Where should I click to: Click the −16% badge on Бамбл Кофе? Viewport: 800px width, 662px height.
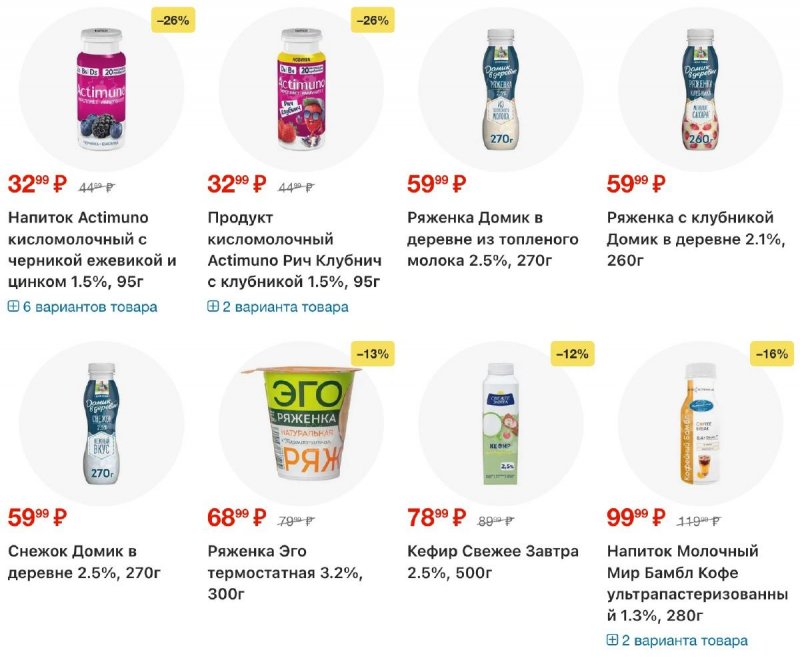tap(772, 353)
